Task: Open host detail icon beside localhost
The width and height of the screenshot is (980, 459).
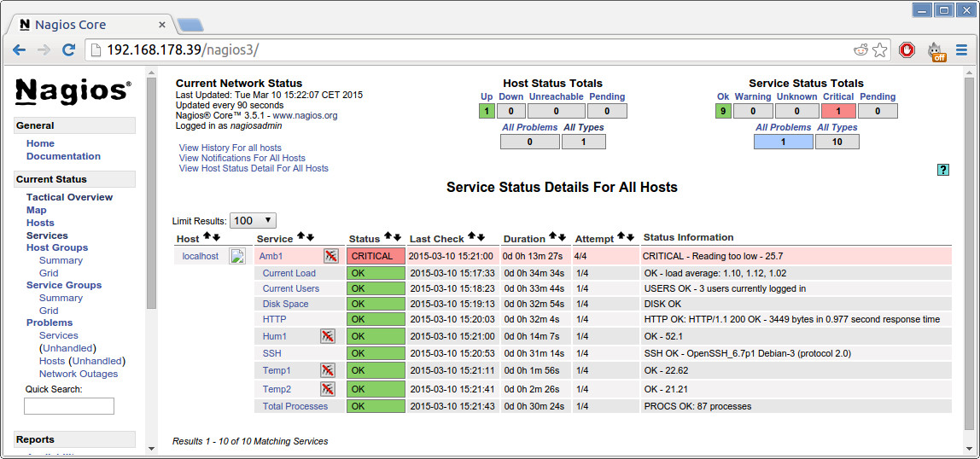Action: tap(236, 256)
